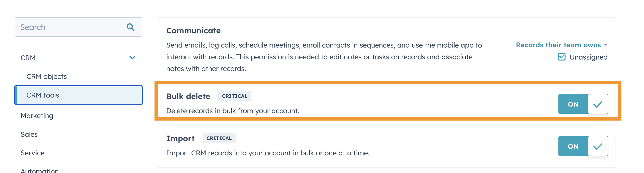
Task: Click the CRITICAL badge next to Import
Action: tap(219, 138)
